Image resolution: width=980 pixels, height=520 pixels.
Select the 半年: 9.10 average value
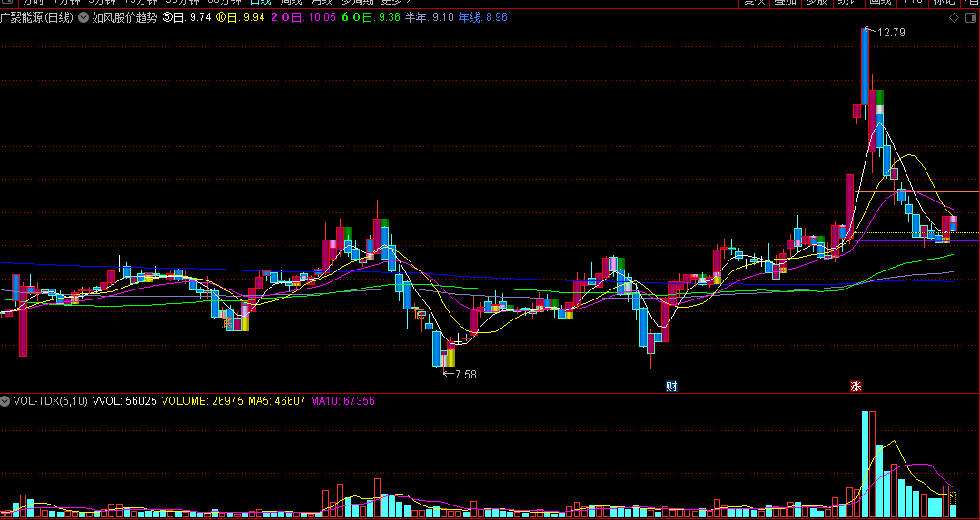pyautogui.click(x=430, y=17)
